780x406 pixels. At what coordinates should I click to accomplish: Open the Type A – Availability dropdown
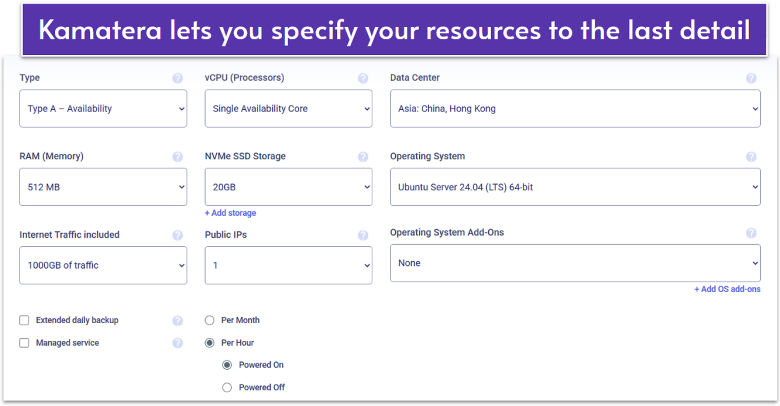pos(103,109)
